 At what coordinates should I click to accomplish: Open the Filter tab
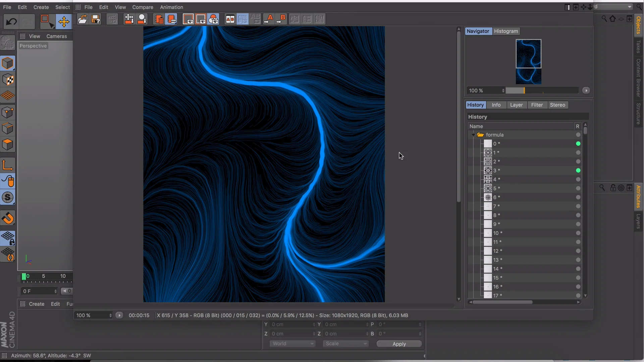pyautogui.click(x=537, y=105)
